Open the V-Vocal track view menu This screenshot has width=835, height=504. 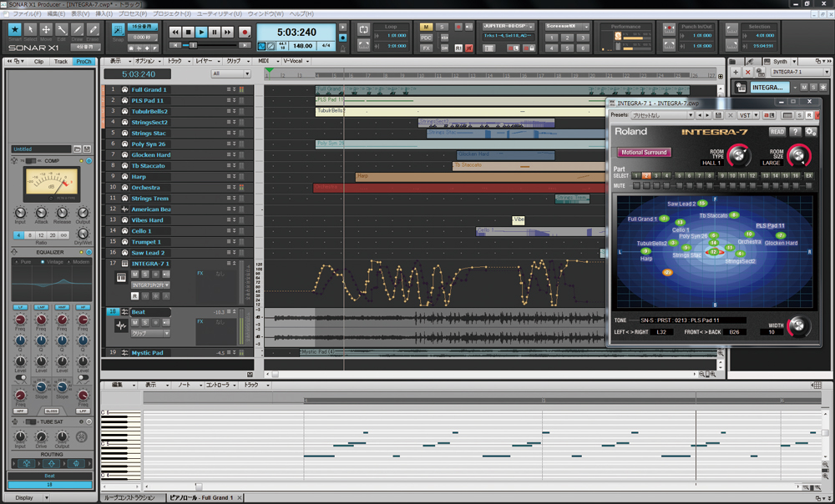pyautogui.click(x=296, y=61)
